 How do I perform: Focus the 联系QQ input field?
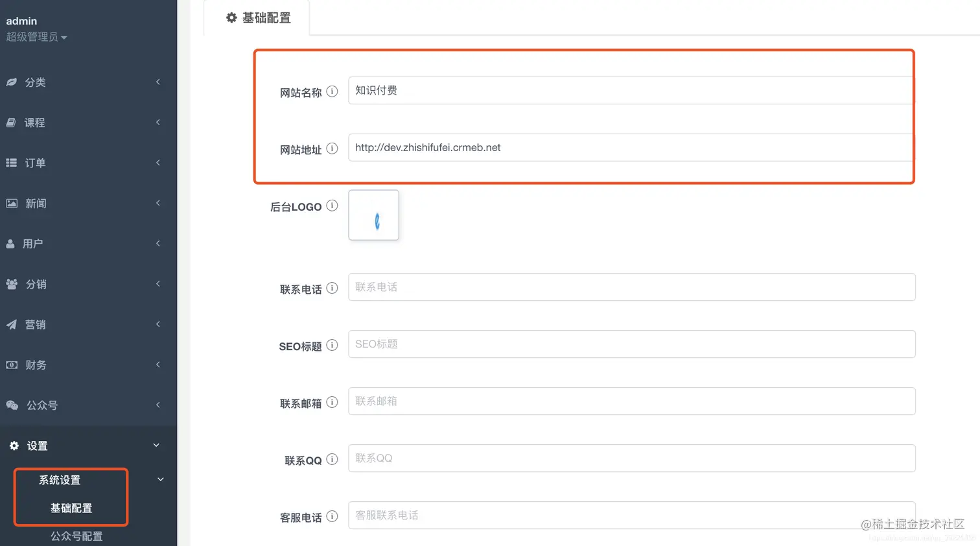pyautogui.click(x=632, y=458)
